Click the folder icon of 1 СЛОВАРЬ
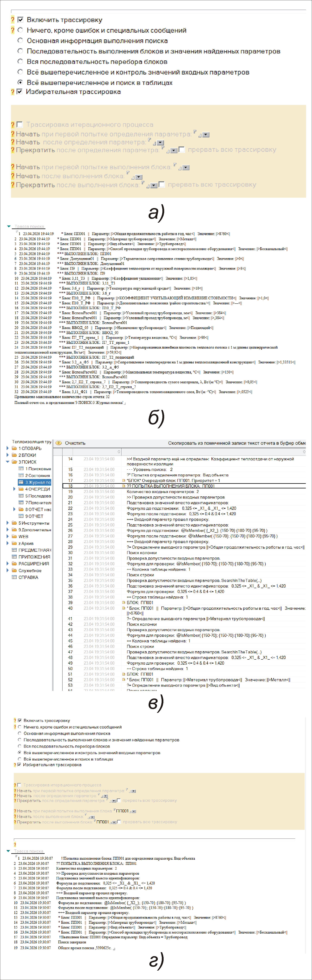 (x=14, y=449)
